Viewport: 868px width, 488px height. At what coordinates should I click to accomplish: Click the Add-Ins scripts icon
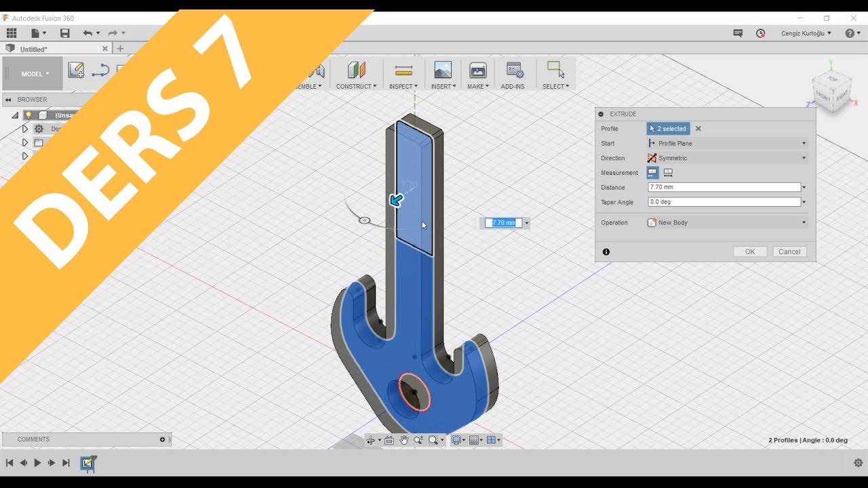pyautogui.click(x=515, y=70)
